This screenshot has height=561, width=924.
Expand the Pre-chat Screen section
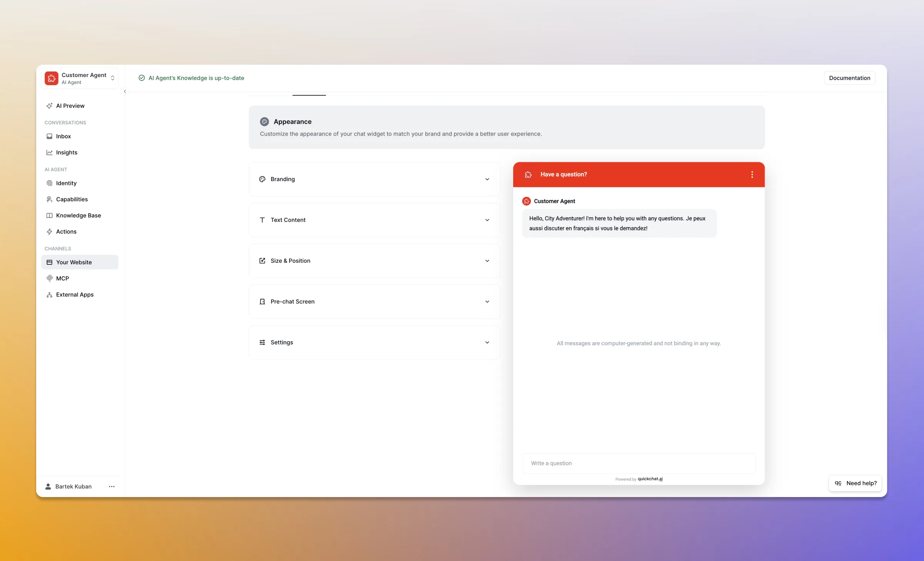pyautogui.click(x=487, y=301)
